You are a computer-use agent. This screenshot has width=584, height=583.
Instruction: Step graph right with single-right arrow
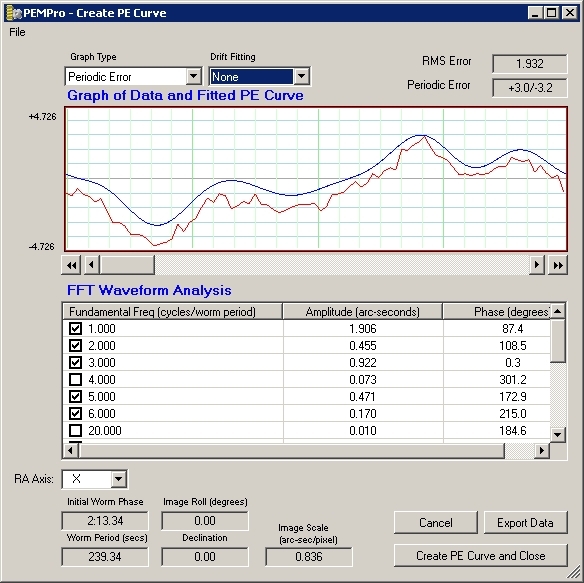tap(537, 265)
